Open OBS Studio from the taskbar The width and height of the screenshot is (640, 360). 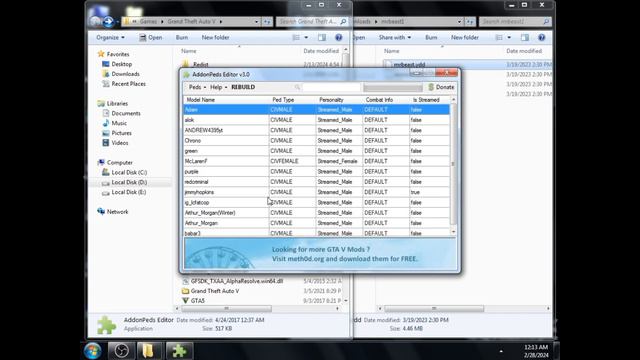[x=121, y=351]
